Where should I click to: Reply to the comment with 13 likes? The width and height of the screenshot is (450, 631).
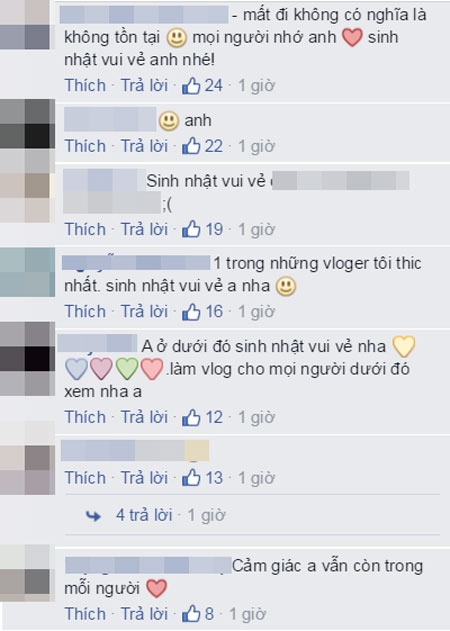pos(144,478)
